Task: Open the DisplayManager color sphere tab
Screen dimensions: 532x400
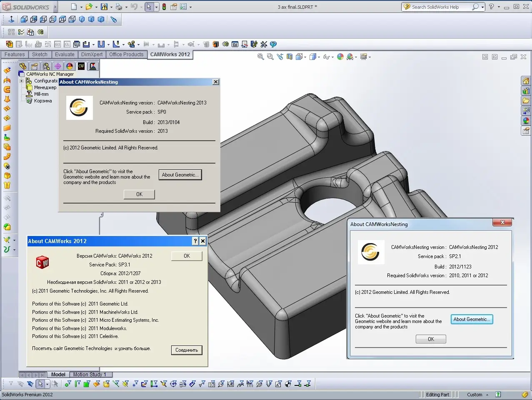Action: 70,66
